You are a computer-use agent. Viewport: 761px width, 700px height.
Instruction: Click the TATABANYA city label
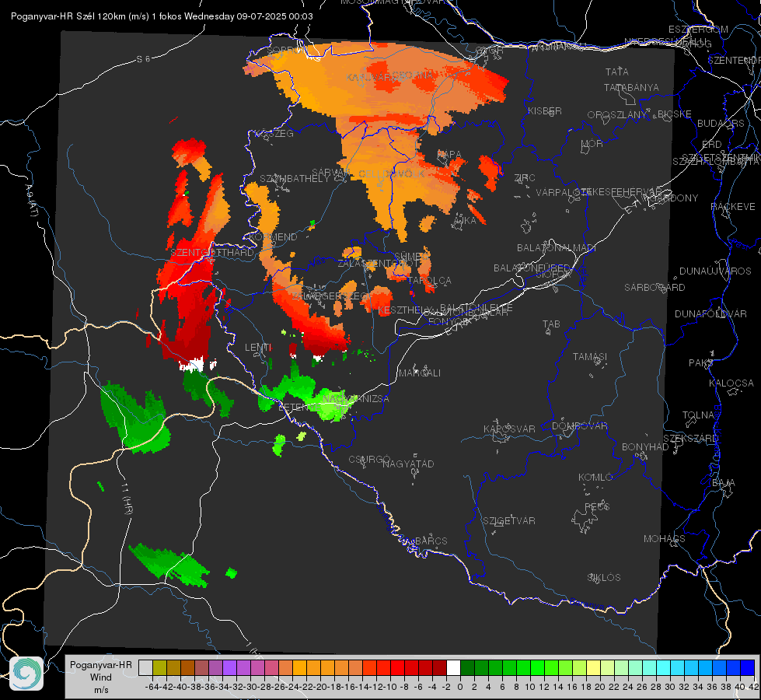(x=631, y=87)
